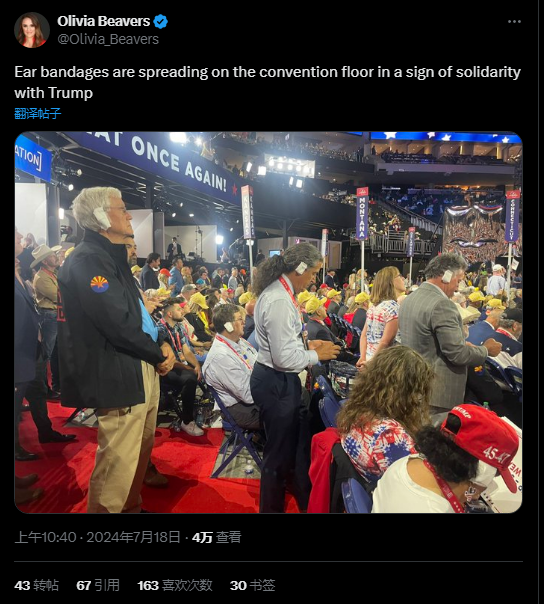Open the @Olivia_Beavers handle link
Screen dimensions: 544x604
108,39
